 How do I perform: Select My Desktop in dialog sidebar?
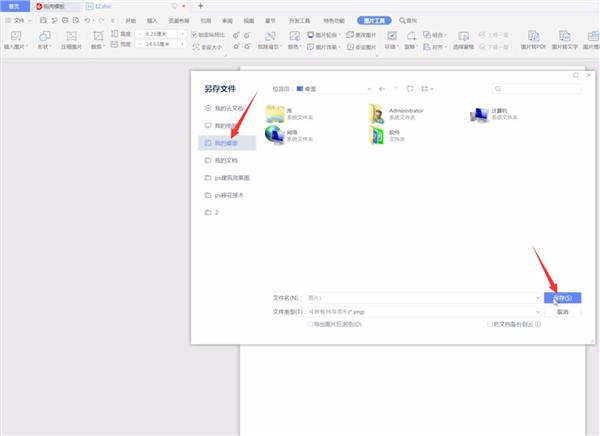click(227, 143)
